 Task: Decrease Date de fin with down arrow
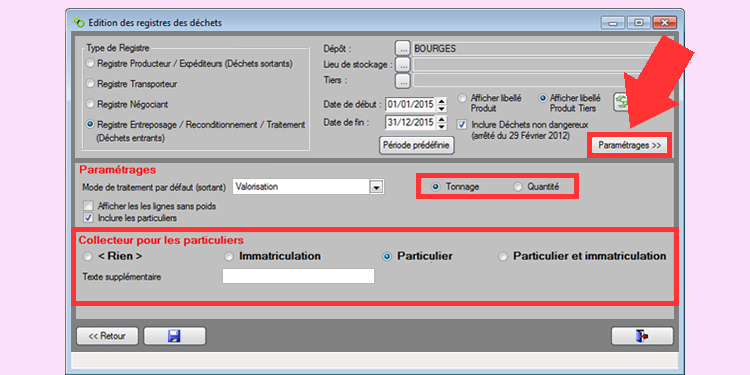tap(441, 126)
